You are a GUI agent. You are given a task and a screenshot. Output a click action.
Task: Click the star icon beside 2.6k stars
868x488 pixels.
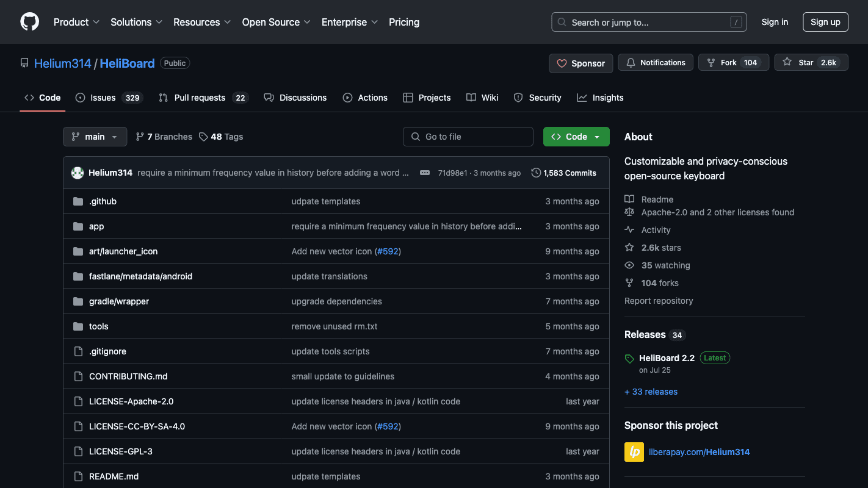click(x=629, y=248)
